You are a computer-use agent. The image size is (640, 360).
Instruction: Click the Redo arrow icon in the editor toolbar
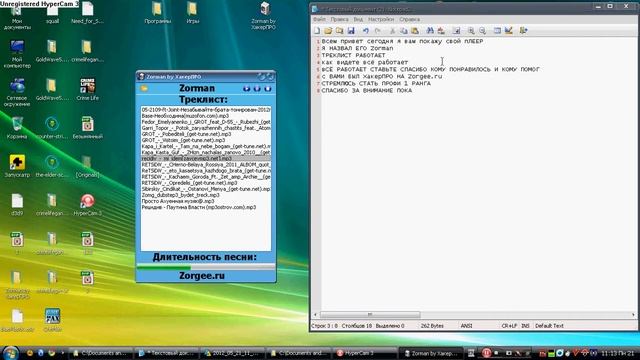click(x=378, y=31)
